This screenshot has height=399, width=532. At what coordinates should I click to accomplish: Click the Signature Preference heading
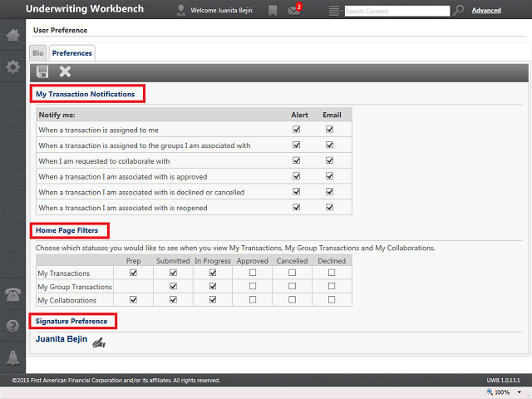click(x=71, y=322)
